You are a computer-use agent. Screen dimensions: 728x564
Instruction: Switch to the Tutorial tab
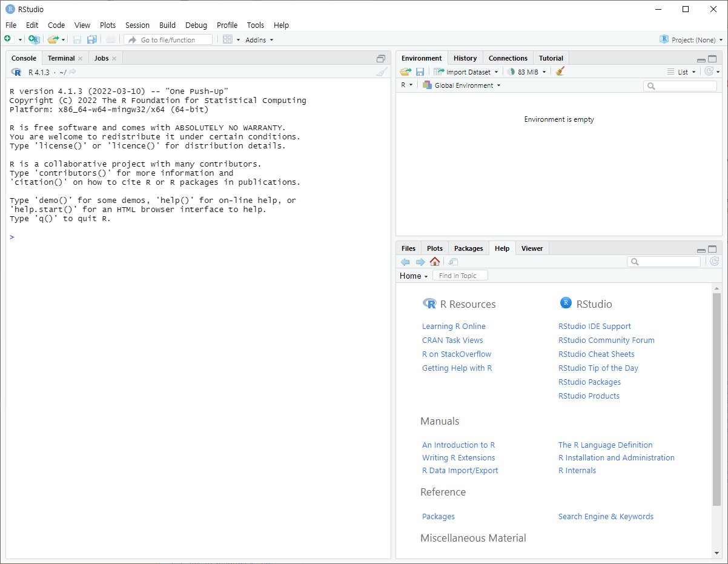click(x=551, y=58)
